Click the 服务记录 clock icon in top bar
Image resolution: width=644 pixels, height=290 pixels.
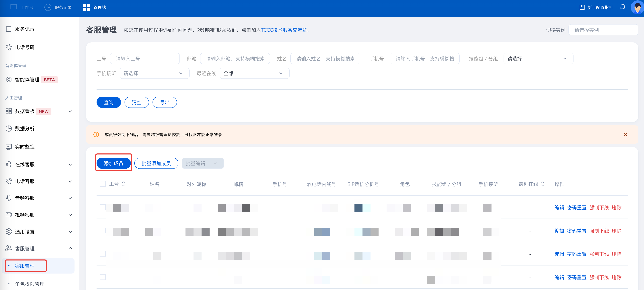[48, 8]
